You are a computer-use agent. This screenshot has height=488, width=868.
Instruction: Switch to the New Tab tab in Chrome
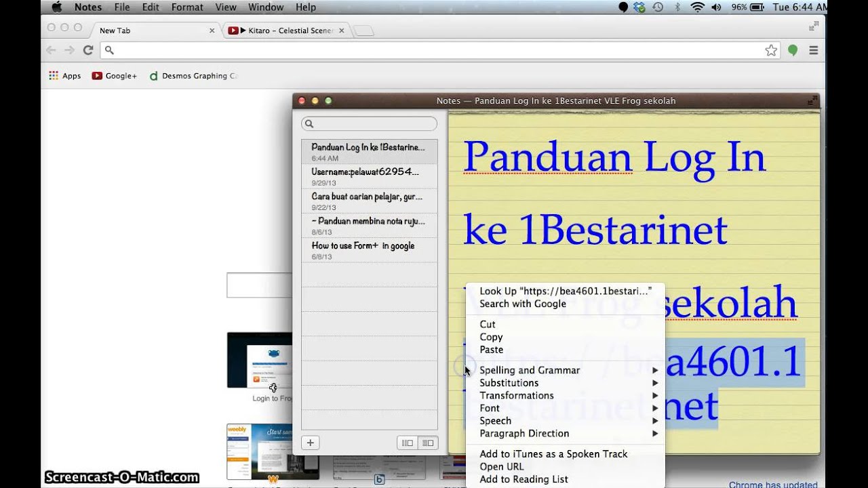pos(156,30)
